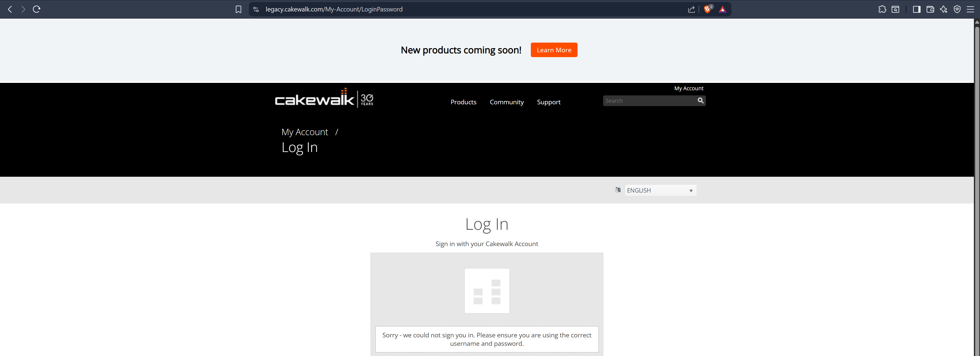Open site settings icon in address bar

(x=256, y=9)
